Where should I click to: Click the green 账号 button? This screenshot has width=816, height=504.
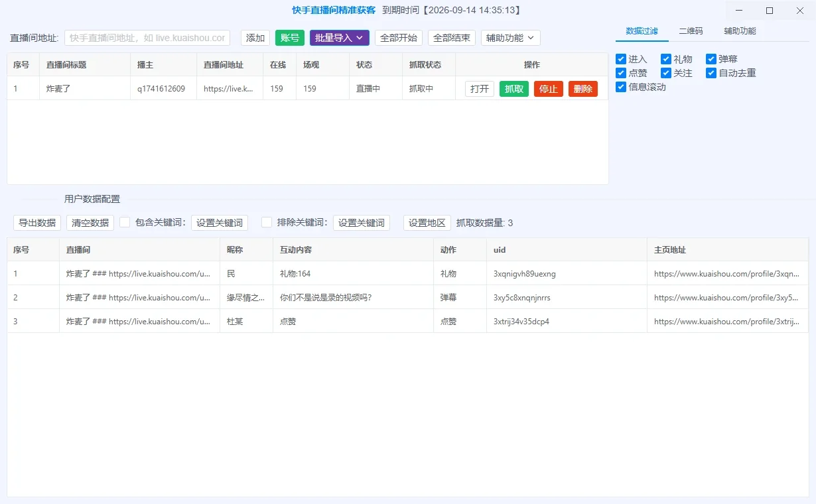(x=290, y=38)
